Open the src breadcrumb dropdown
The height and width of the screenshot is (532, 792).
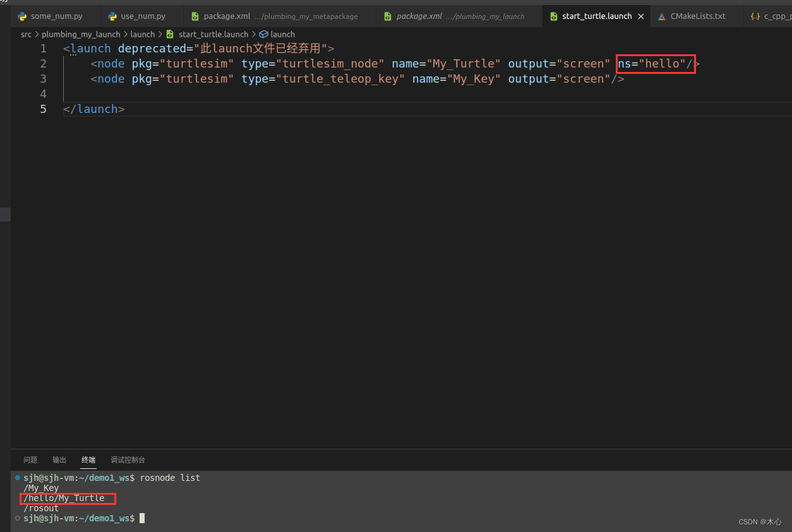click(26, 34)
